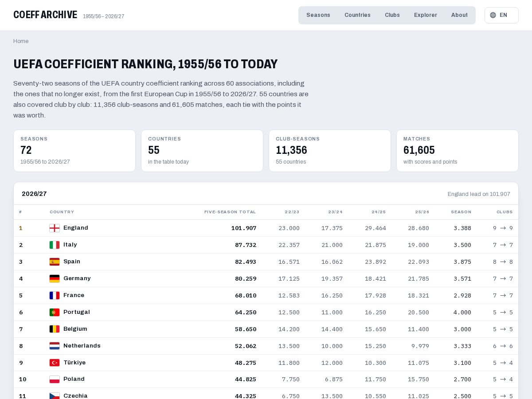
Task: Open the Portugal country link
Action: 77,312
